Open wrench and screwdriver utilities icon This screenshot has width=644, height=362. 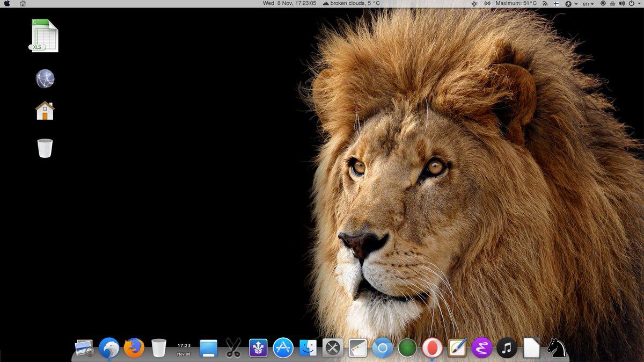333,349
